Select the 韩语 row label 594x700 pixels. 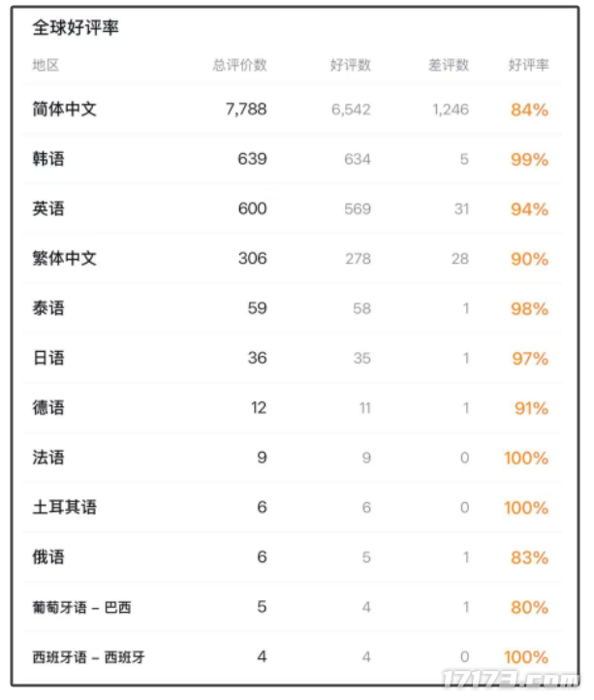click(x=48, y=159)
